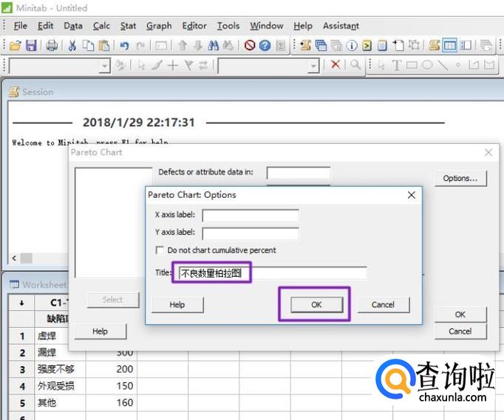Click the X axis label input field

pos(251,216)
